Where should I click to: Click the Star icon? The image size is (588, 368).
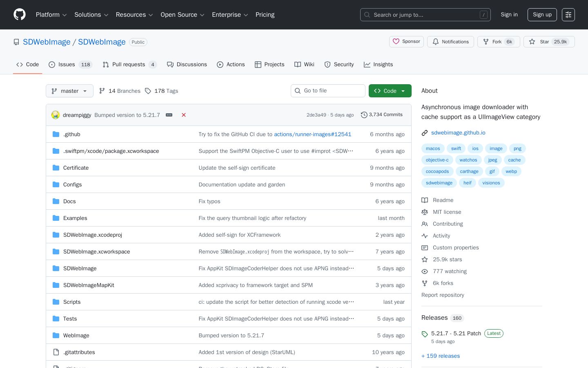click(532, 42)
